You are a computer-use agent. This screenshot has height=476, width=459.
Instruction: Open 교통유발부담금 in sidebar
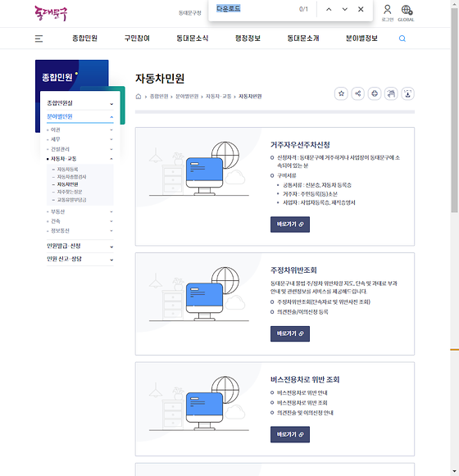coord(71,200)
